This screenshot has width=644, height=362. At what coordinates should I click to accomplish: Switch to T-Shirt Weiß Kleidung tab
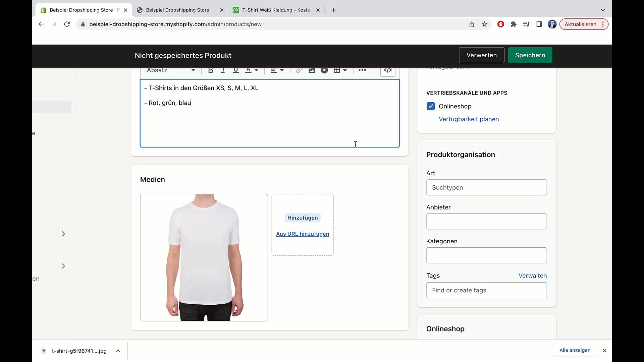[x=277, y=10]
